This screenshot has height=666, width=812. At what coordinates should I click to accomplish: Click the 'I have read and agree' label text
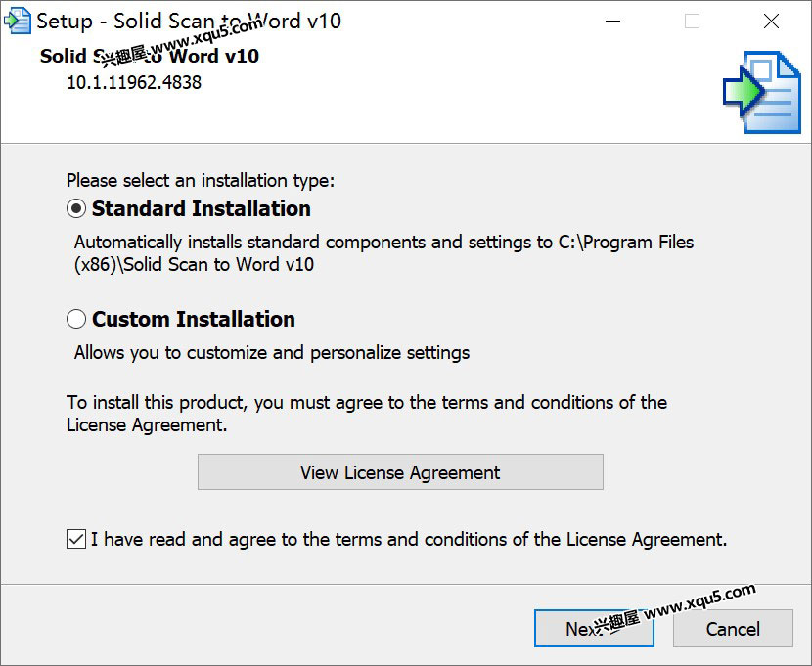409,539
